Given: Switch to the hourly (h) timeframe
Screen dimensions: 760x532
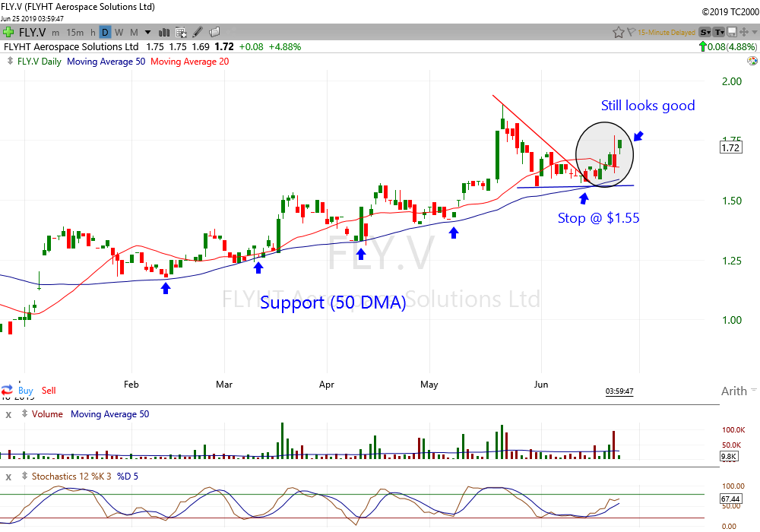Looking at the screenshot, I should point(93,33).
